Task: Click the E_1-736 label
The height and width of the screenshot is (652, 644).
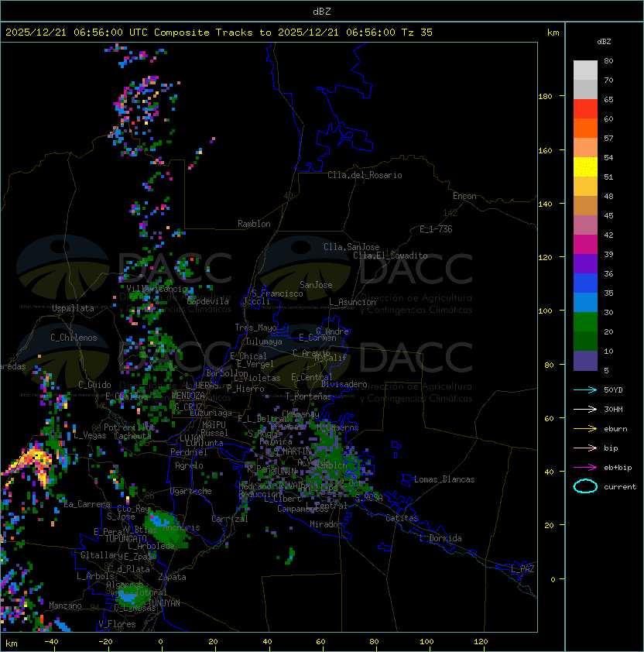Action: click(436, 228)
